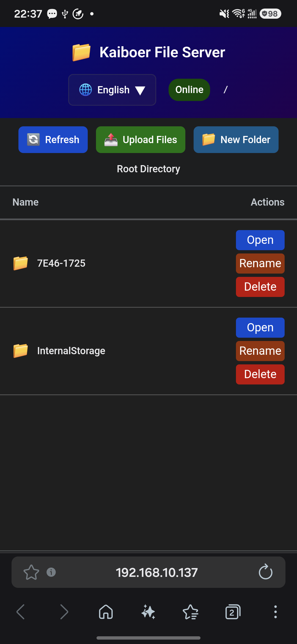297x644 pixels.
Task: Open the tabs switcher showing 2
Action: point(233,612)
